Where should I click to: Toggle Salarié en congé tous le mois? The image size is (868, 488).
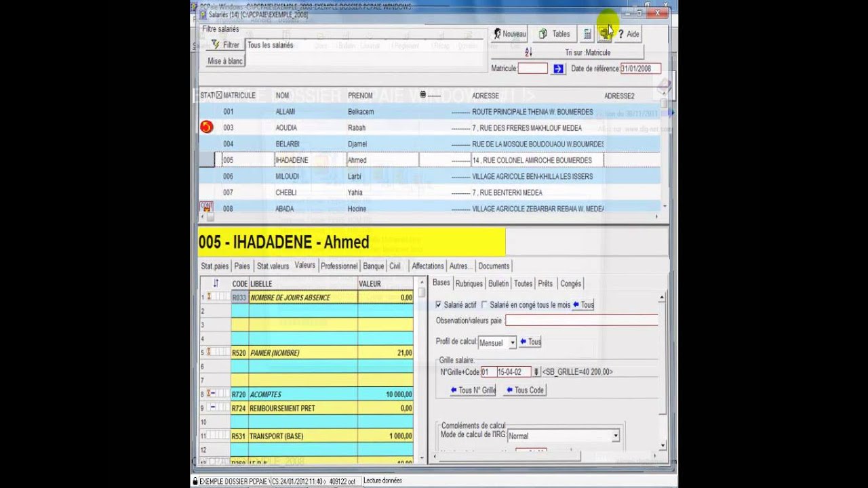484,305
